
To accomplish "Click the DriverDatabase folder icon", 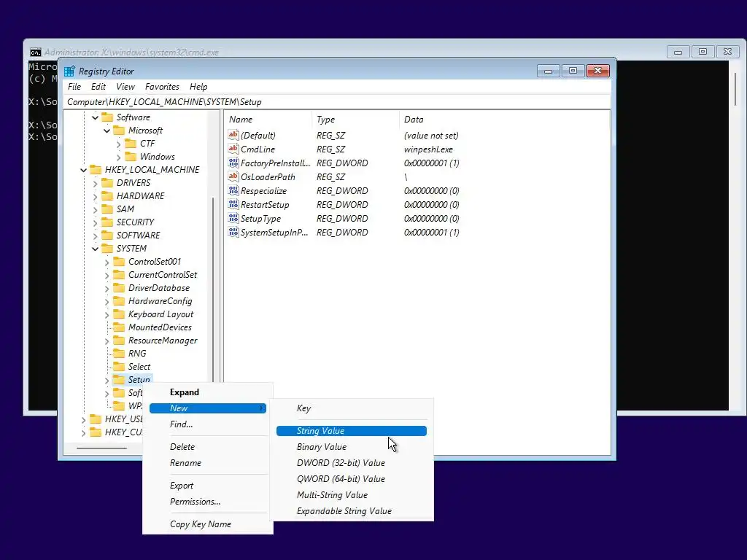I will [x=119, y=287].
